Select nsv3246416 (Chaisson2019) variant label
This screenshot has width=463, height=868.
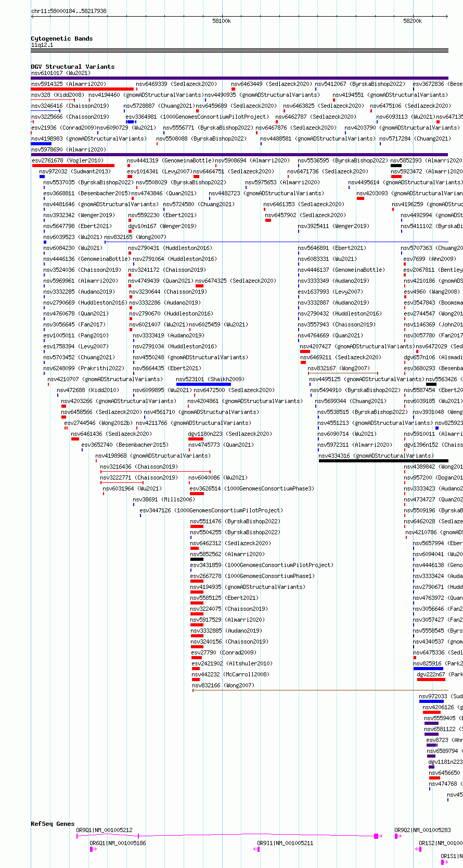pyautogui.click(x=70, y=106)
